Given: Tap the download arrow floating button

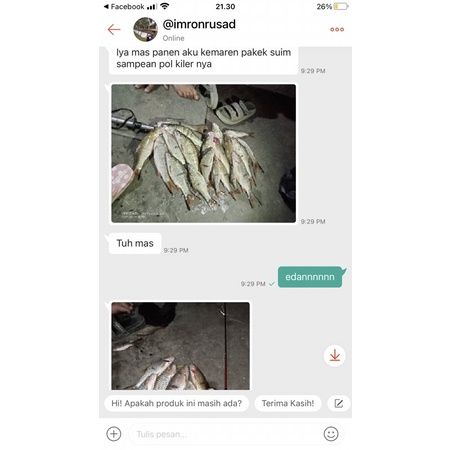Looking at the screenshot, I should tap(335, 356).
